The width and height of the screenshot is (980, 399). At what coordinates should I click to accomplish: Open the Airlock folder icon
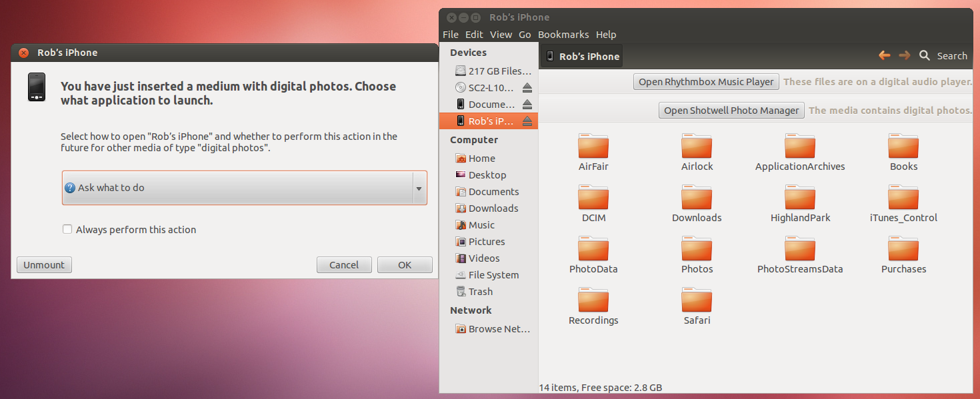point(697,146)
